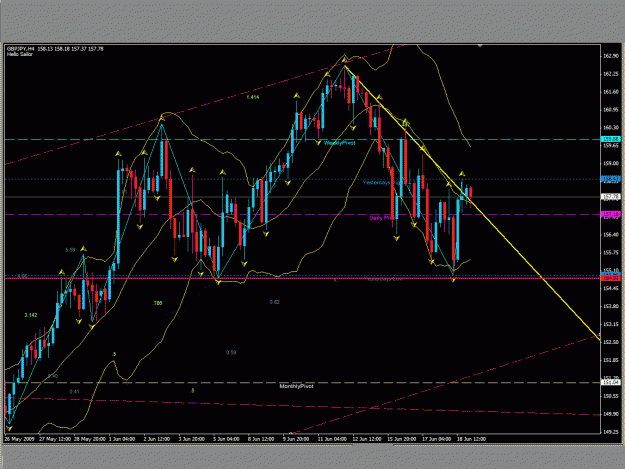Click '3 Jun 20:00' on time axis
Image resolution: width=625 pixels, height=469 pixels.
click(192, 439)
